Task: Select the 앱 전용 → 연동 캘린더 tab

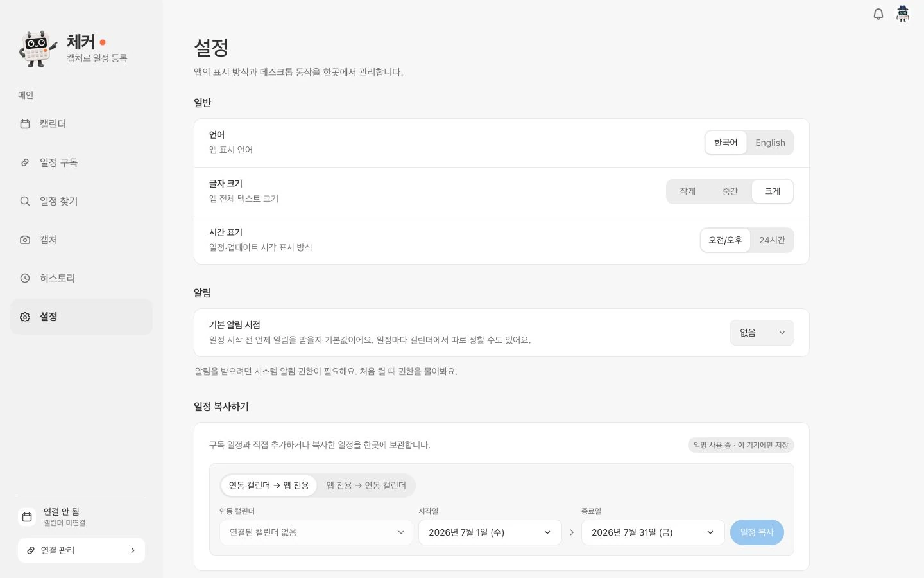Action: click(366, 486)
